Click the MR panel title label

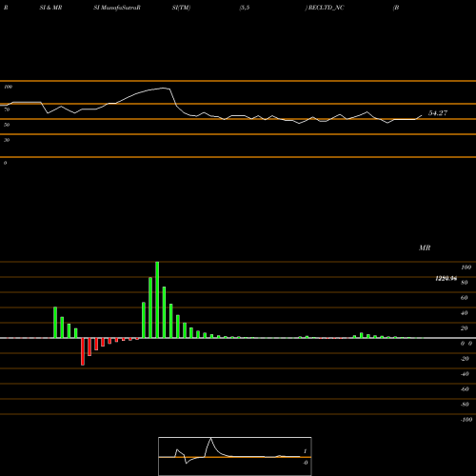pos(425,248)
